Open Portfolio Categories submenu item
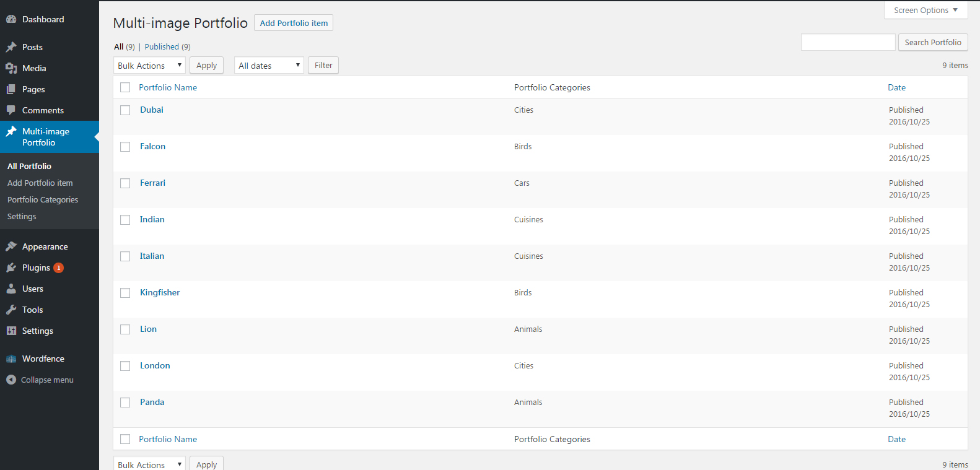 tap(43, 199)
